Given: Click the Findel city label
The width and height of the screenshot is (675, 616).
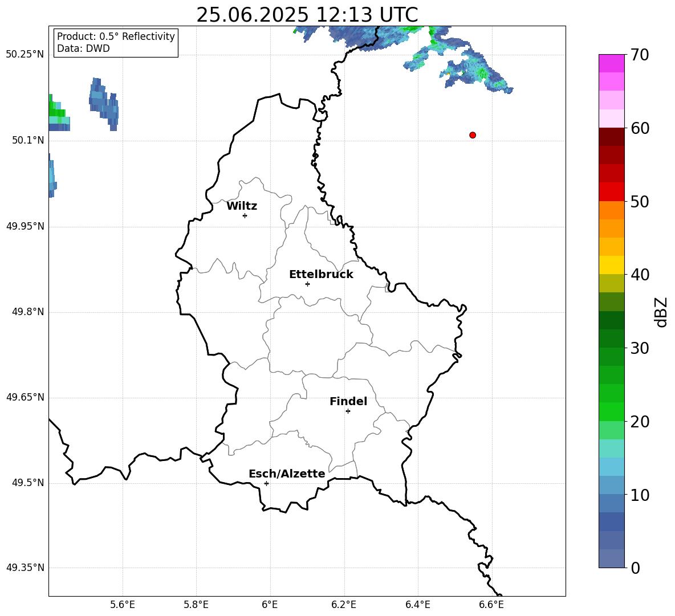Looking at the screenshot, I should (348, 401).
